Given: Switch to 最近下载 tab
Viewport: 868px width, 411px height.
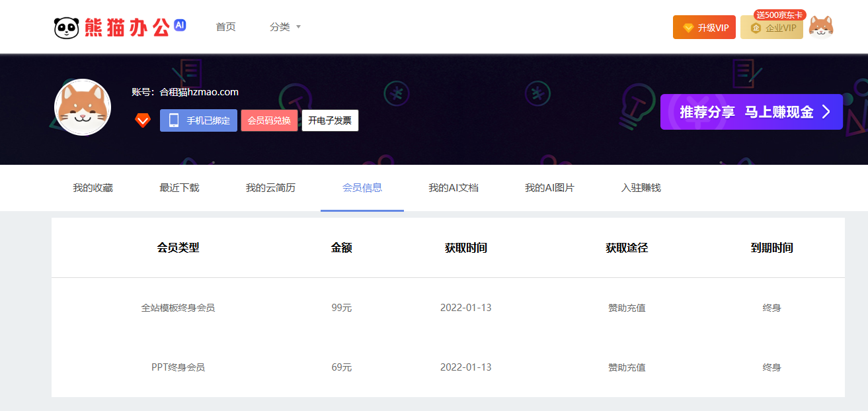Looking at the screenshot, I should pos(179,188).
